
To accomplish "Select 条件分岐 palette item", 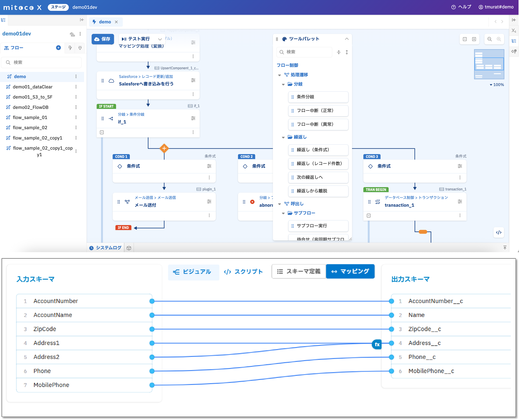I will click(x=318, y=97).
